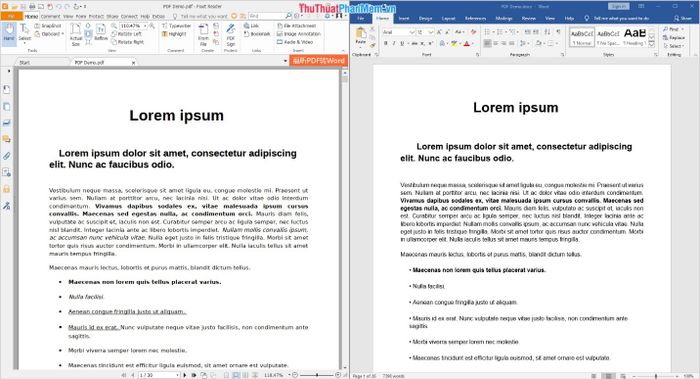
Task: Open the security lock panel in Foxit sidebar
Action: click(6, 189)
